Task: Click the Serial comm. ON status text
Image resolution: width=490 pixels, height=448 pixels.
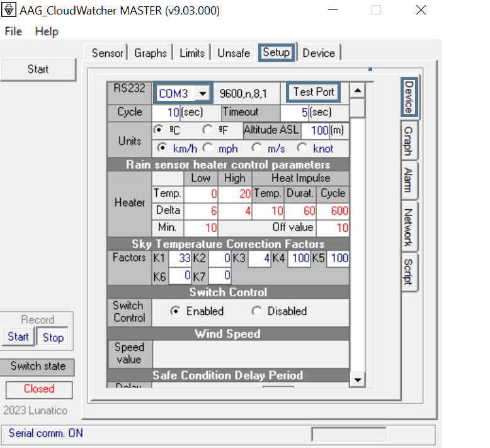Action: tap(45, 434)
